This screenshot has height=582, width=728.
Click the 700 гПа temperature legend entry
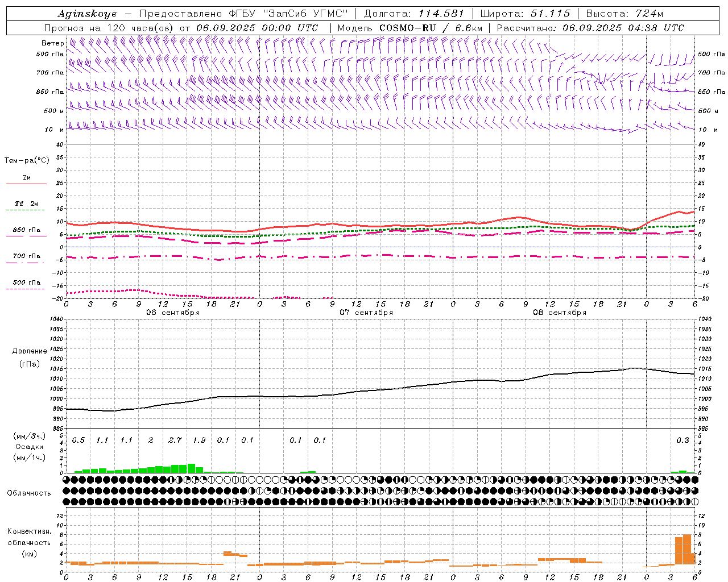27,256
